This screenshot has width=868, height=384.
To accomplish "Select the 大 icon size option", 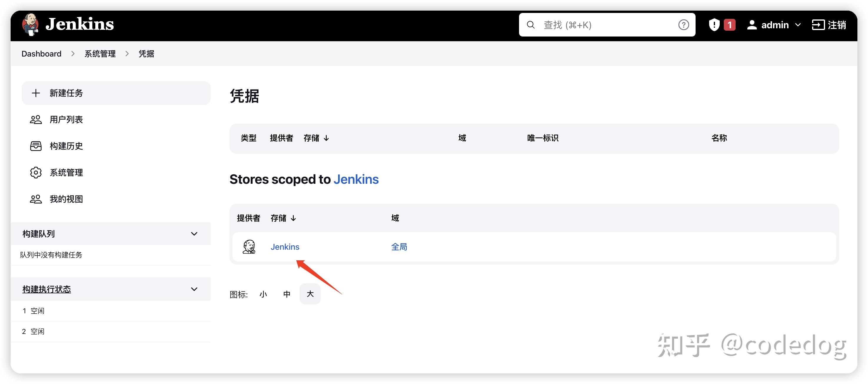I will pos(310,294).
